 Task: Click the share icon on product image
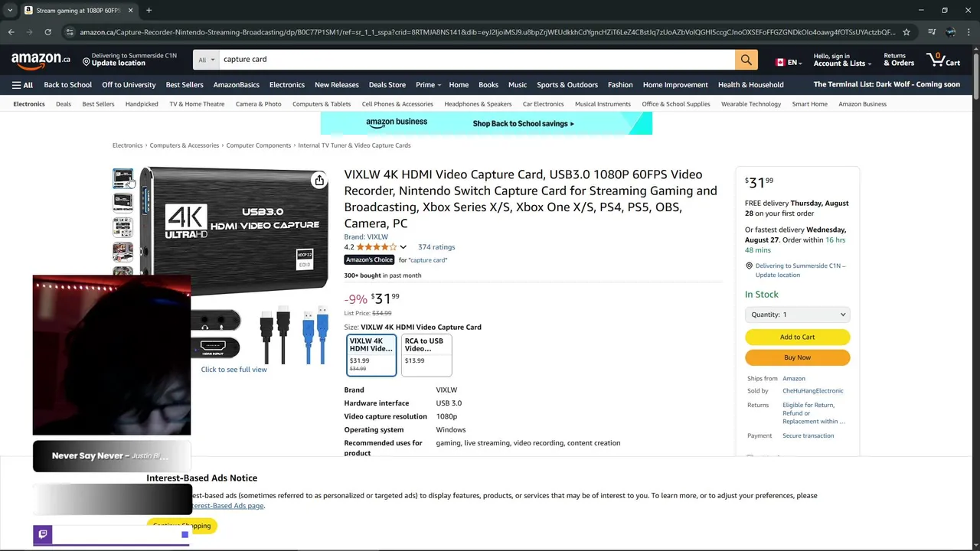coord(319,181)
